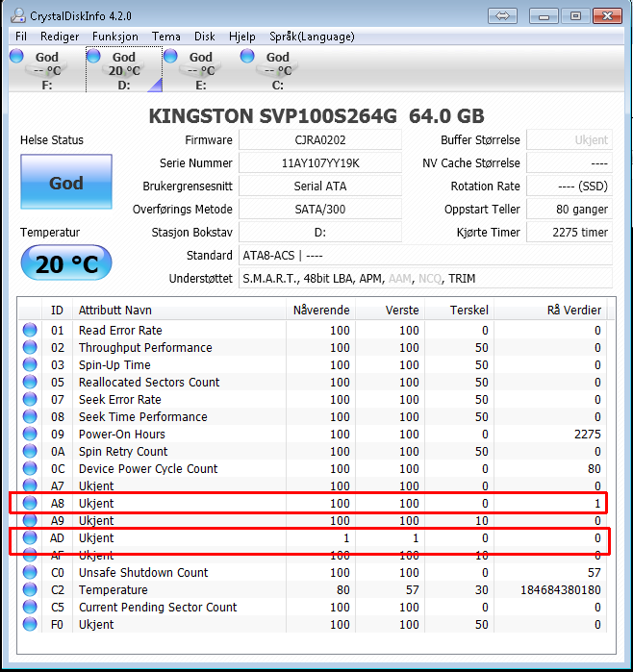
Task: Click status orb of Read Error Rate row
Action: point(30,330)
